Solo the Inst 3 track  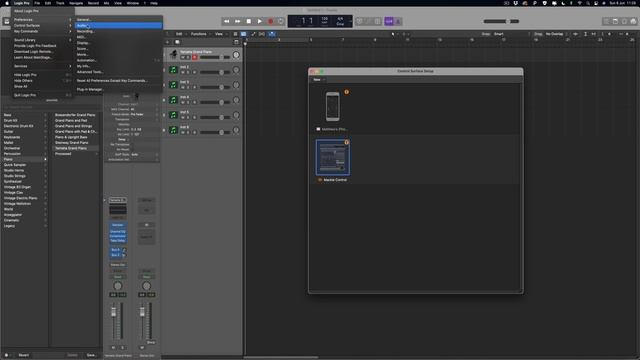point(188,87)
